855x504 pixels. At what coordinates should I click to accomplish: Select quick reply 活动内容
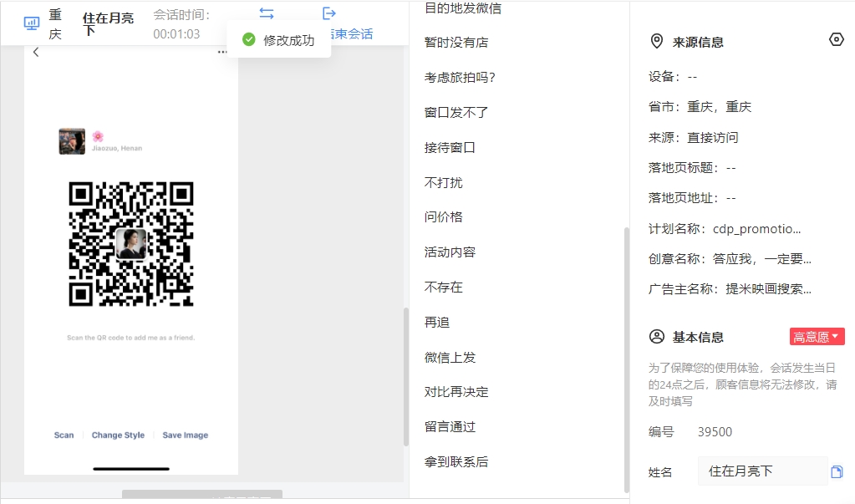[450, 252]
